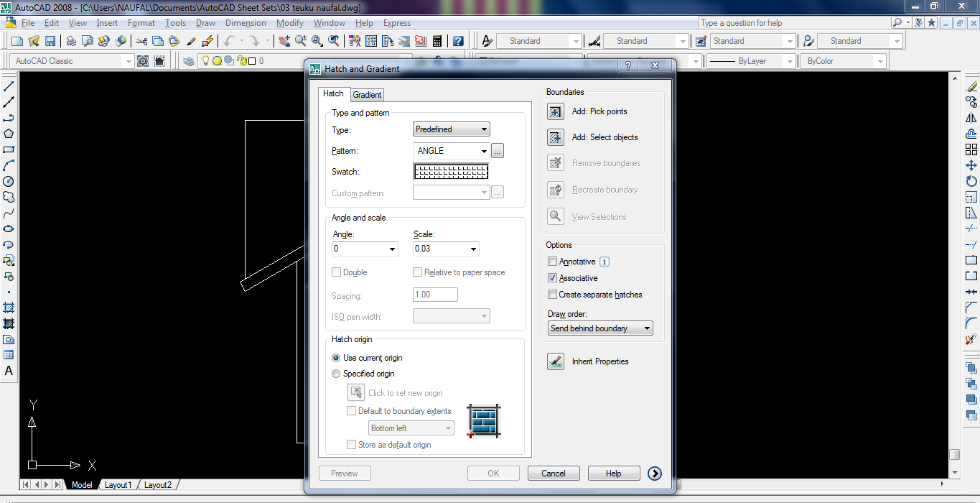Screen dimensions: 980x503
Task: Open the ByColor plot style dropdown
Action: click(x=844, y=61)
